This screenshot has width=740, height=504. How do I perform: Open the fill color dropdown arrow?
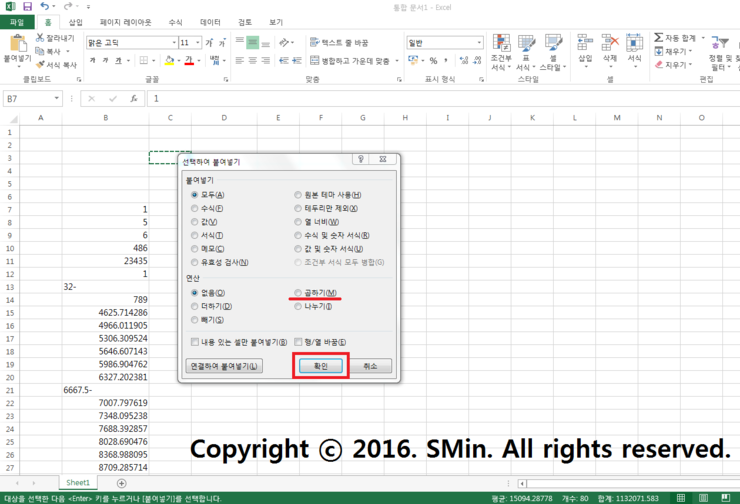[x=179, y=60]
